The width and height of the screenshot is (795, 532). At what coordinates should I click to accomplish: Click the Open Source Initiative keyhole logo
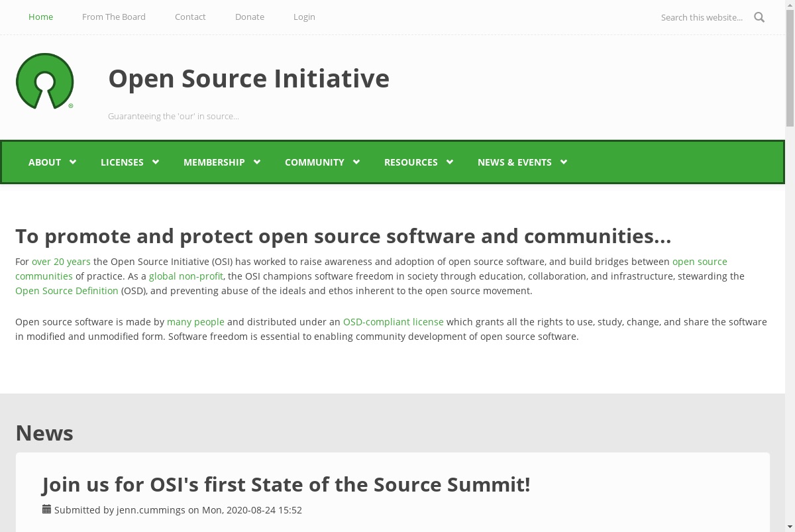44,81
